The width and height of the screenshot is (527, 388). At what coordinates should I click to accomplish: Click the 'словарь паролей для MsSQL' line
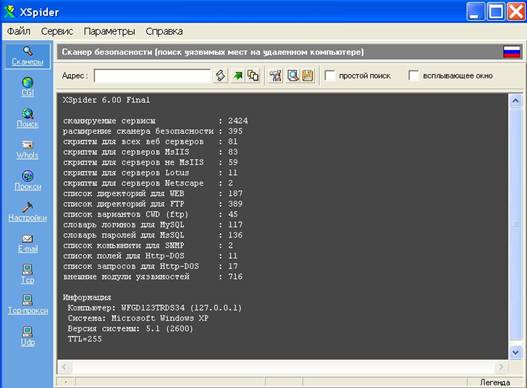click(x=153, y=235)
